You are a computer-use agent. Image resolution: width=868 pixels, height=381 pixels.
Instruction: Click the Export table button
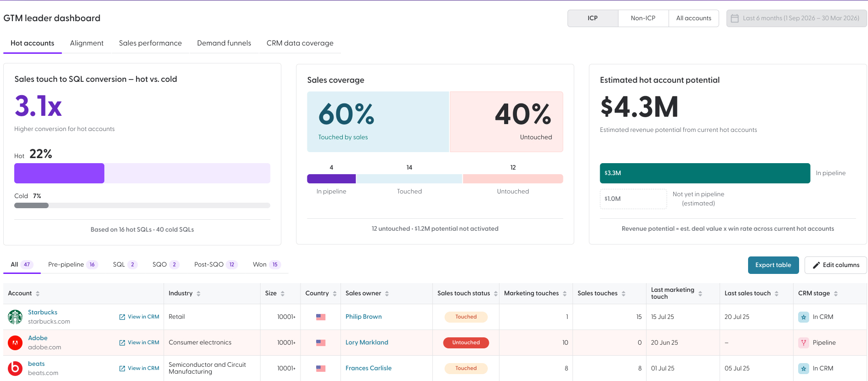pyautogui.click(x=773, y=265)
